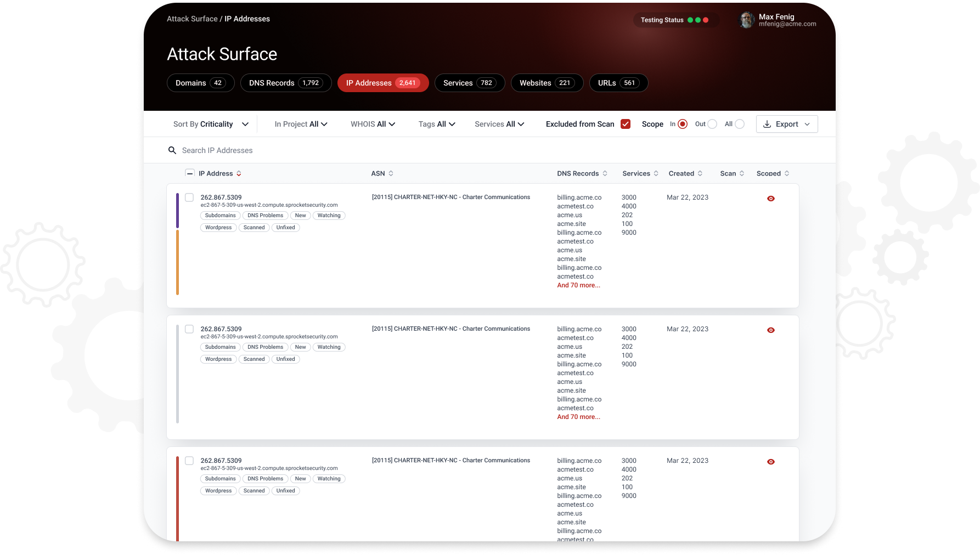Click And 70 more in second card

[578, 417]
